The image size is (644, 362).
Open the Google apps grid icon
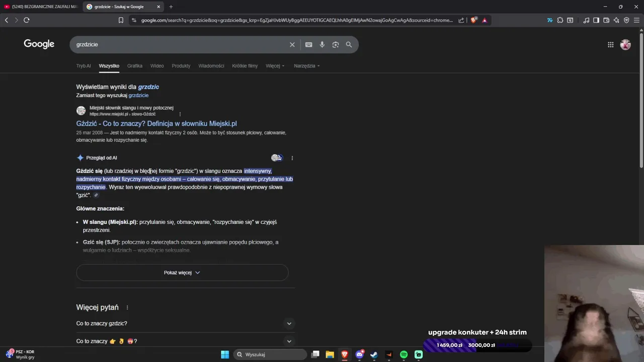coord(611,45)
